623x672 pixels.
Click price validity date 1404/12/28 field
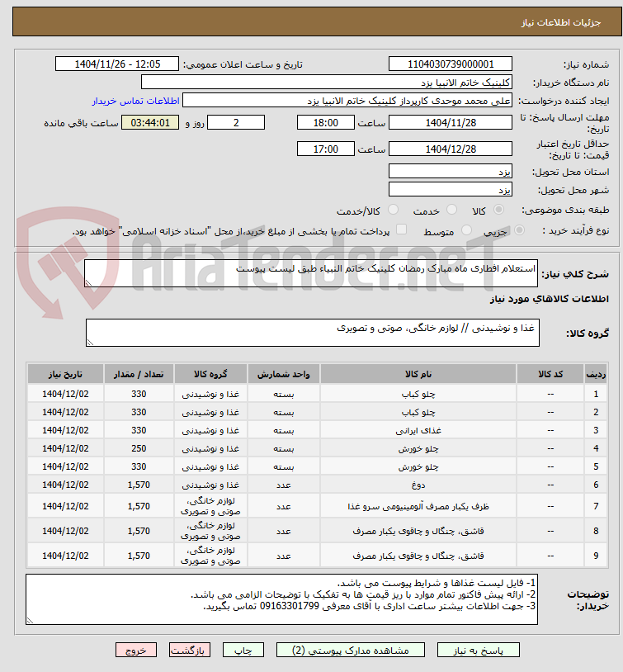click(451, 149)
